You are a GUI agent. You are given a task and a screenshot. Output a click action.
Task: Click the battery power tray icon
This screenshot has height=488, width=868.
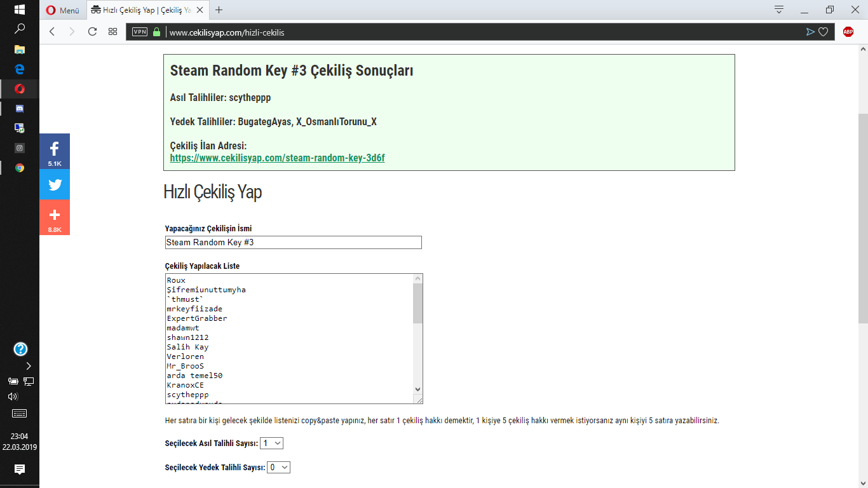tap(13, 381)
